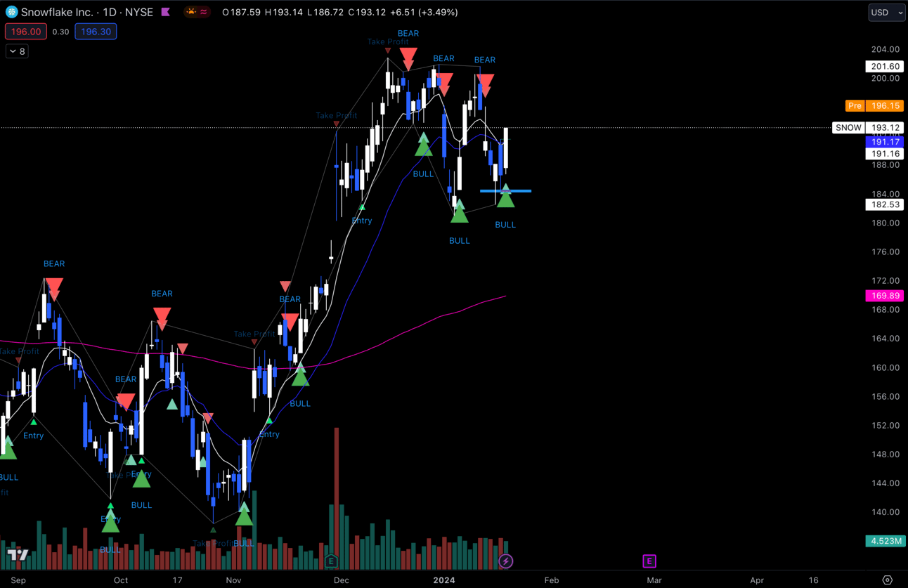Click the purple lightning bolt event icon

(505, 561)
